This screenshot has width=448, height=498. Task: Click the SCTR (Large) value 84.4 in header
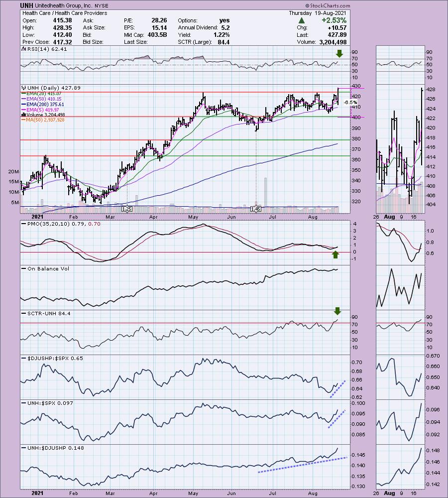[x=224, y=42]
